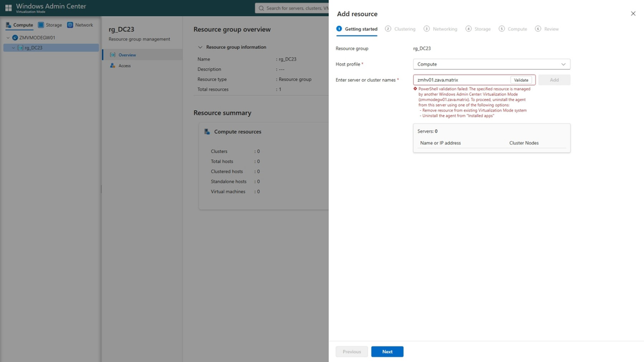Click the Validate button

click(522, 80)
